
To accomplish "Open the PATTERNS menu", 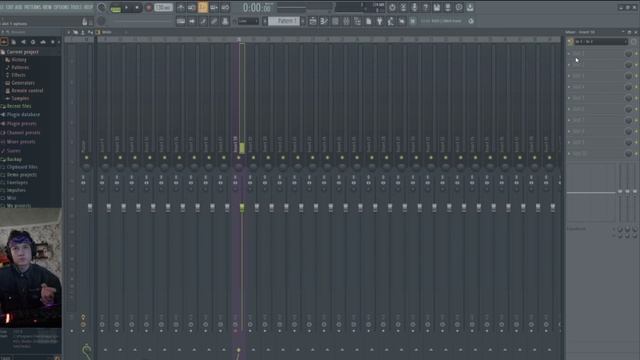I will (32, 7).
